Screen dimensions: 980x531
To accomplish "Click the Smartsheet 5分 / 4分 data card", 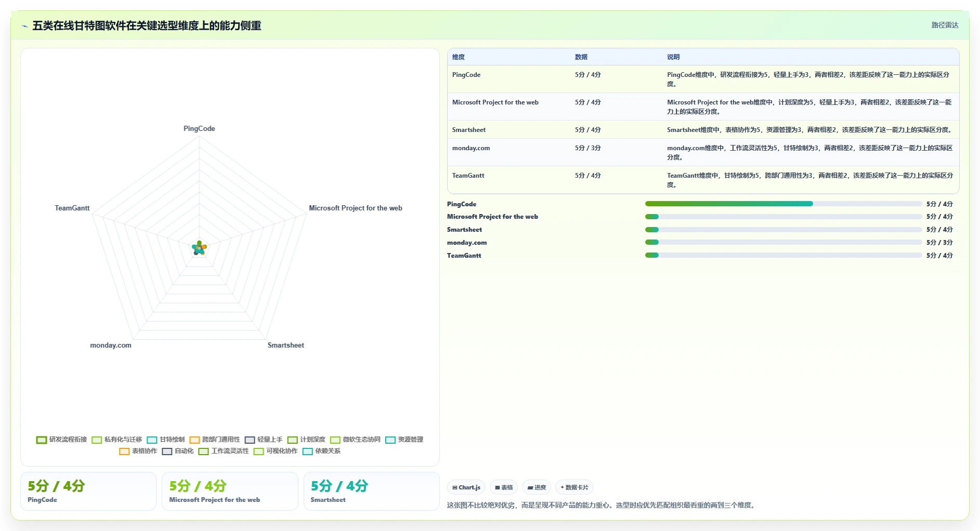I will click(x=371, y=491).
